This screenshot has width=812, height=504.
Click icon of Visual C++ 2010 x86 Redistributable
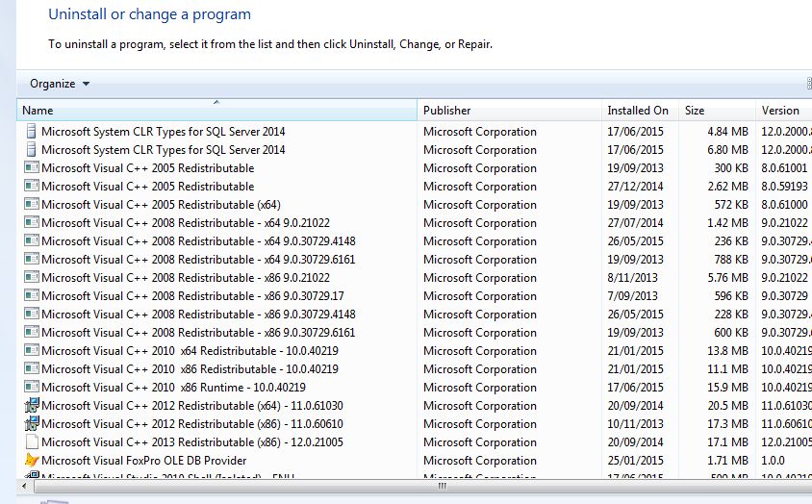[x=32, y=368]
